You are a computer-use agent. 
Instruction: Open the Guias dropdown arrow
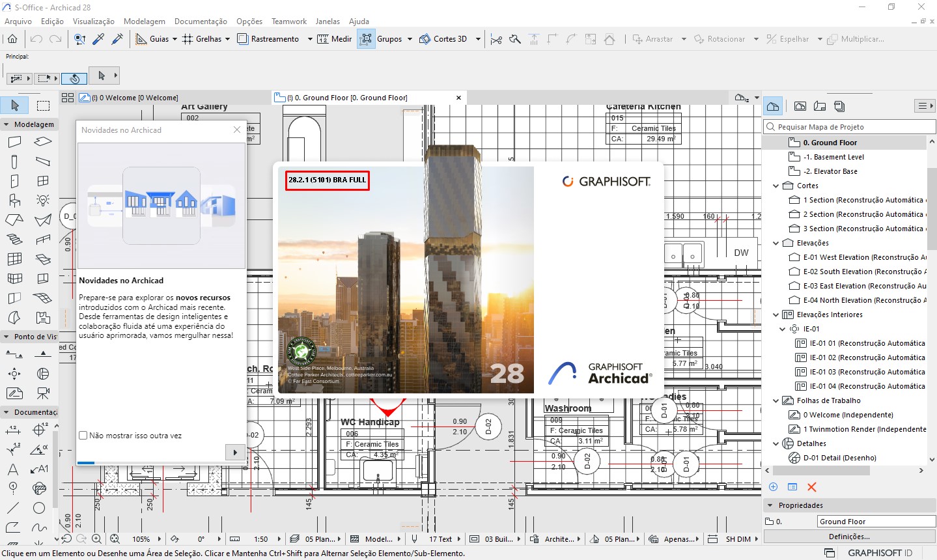point(175,39)
